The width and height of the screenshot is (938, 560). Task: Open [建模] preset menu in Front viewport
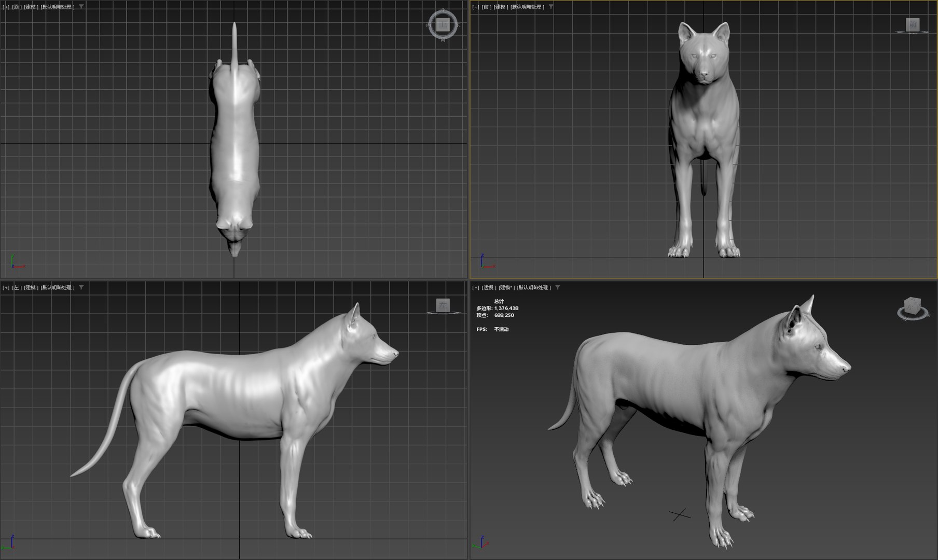[501, 7]
